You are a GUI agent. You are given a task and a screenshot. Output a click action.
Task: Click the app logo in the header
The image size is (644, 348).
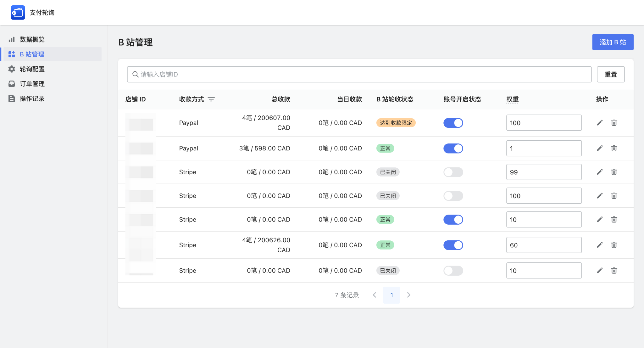coord(18,13)
